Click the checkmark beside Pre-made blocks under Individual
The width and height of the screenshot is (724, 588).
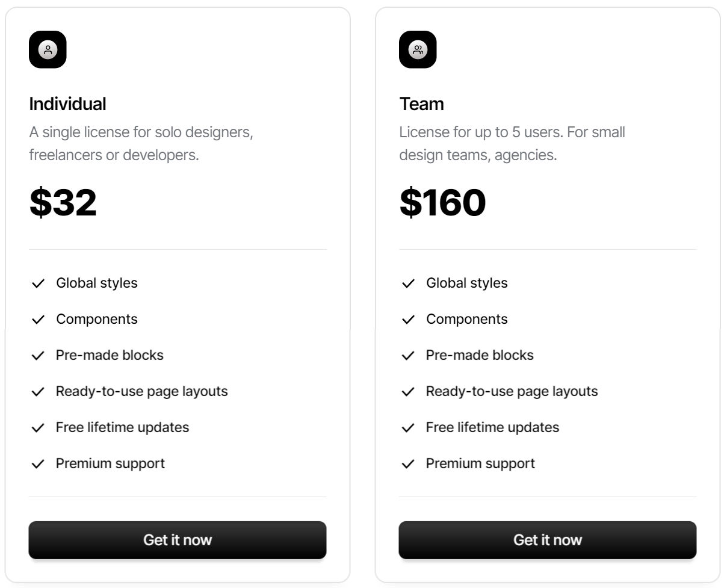(38, 354)
